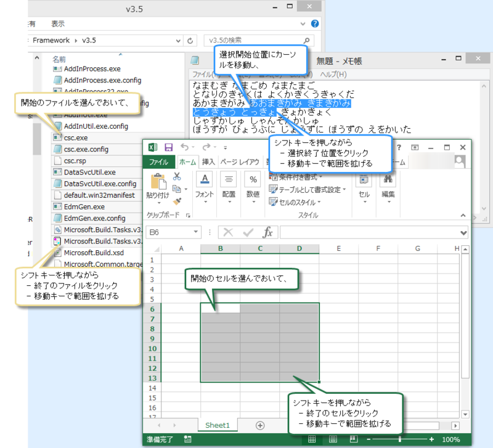Select the ページ レイアウト tab in Excel
Image resolution: width=493 pixels, height=448 pixels.
coord(240,162)
